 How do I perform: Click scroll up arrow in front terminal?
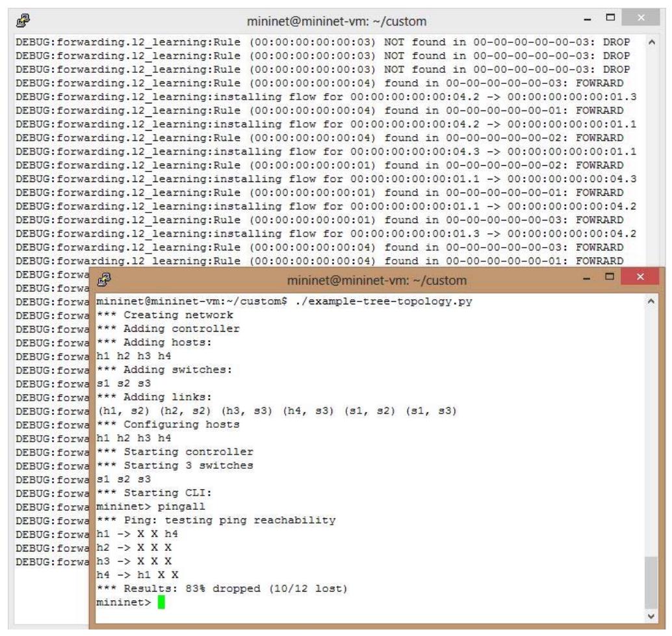click(x=651, y=302)
